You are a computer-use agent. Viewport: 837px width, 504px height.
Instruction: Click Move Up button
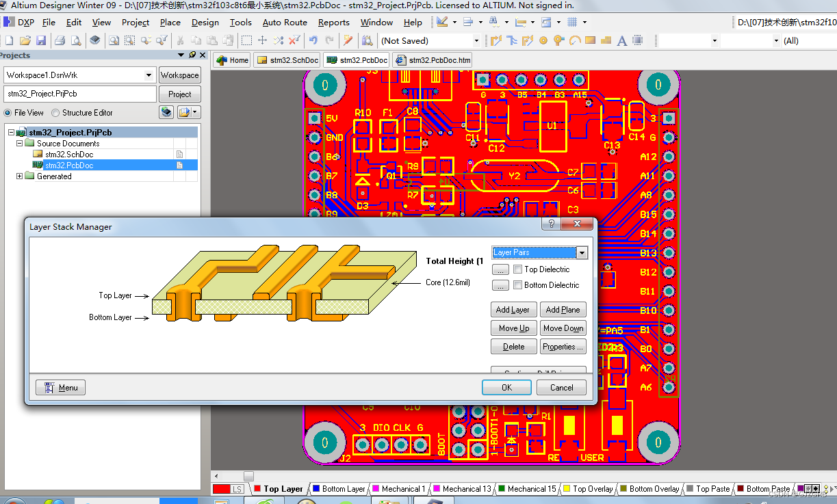pos(514,328)
